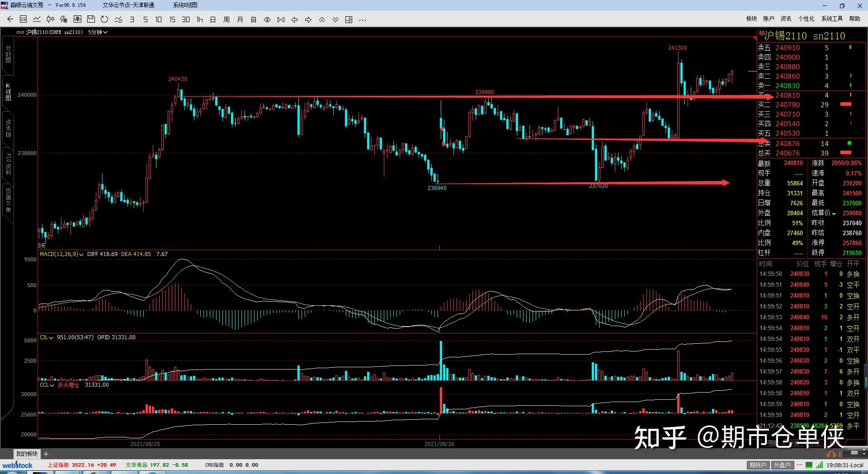Viewport: 868px width, 474px height.
Task: Click the double up chevron icon
Action: pos(322,19)
